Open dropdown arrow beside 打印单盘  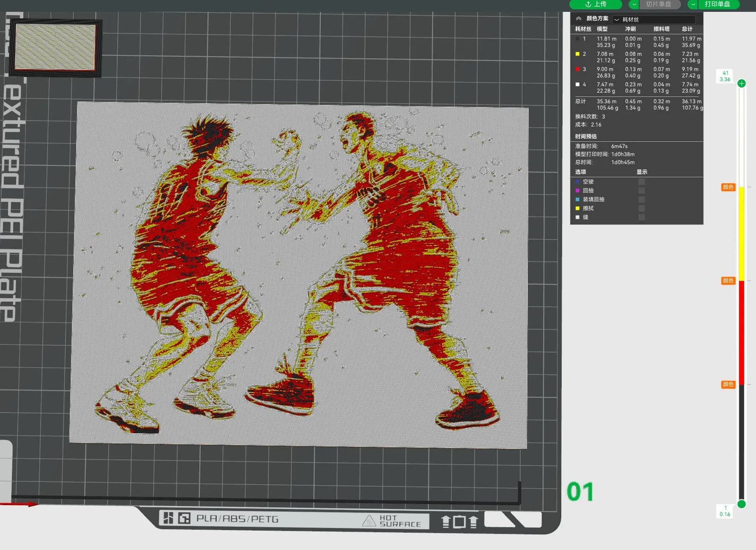point(693,4)
